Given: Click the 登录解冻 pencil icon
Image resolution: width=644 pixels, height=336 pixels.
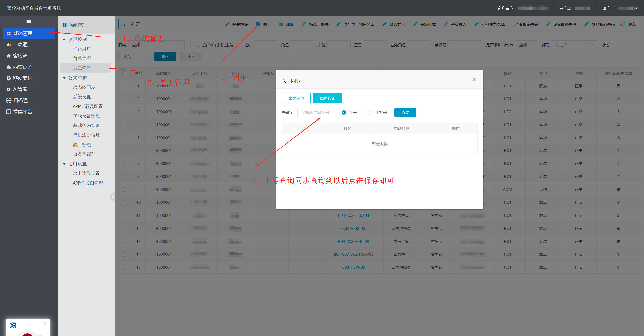Looking at the screenshot, I should [x=227, y=24].
